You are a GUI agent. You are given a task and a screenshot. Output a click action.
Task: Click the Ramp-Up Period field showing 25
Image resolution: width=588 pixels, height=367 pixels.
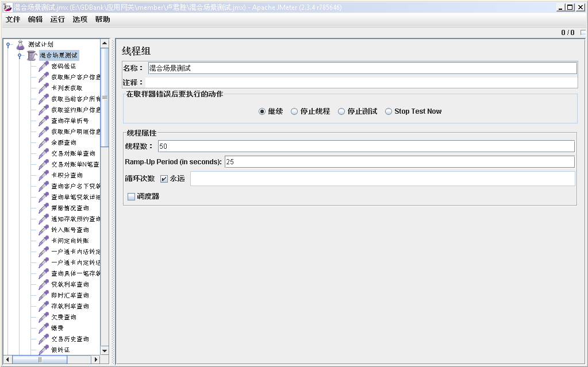399,162
